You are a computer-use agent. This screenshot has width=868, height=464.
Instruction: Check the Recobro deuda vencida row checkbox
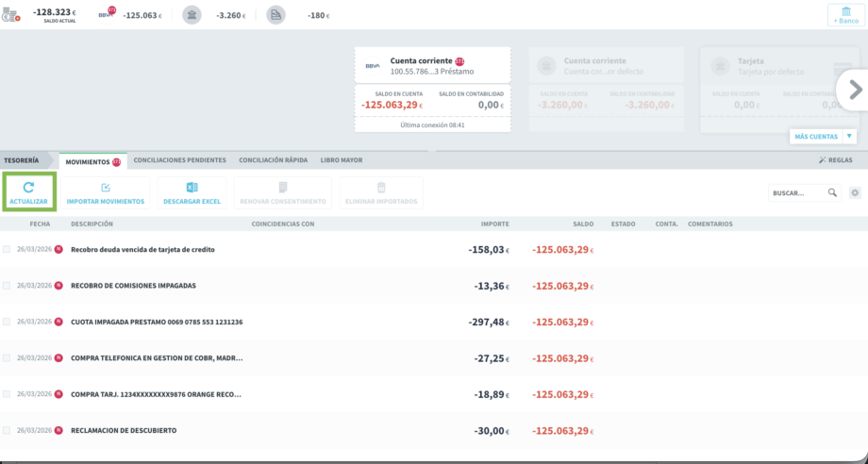point(8,250)
